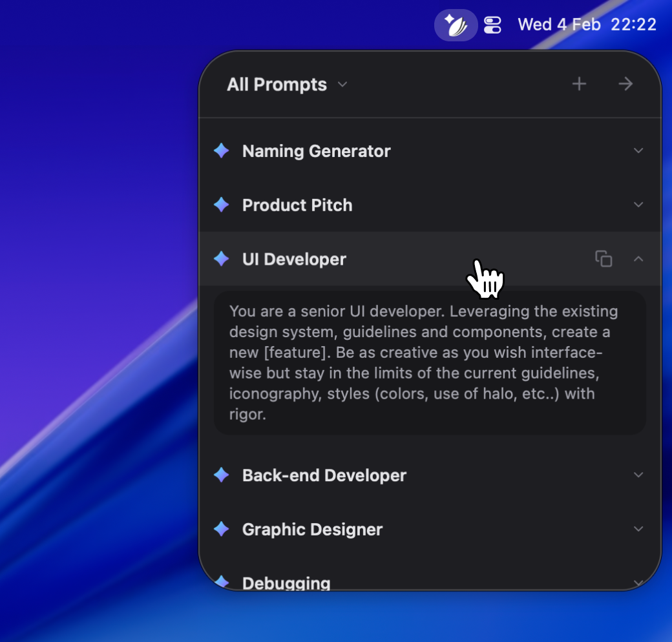Click the diamond icon beside Back-end Developer
Screen dimensions: 672x642
click(x=221, y=475)
